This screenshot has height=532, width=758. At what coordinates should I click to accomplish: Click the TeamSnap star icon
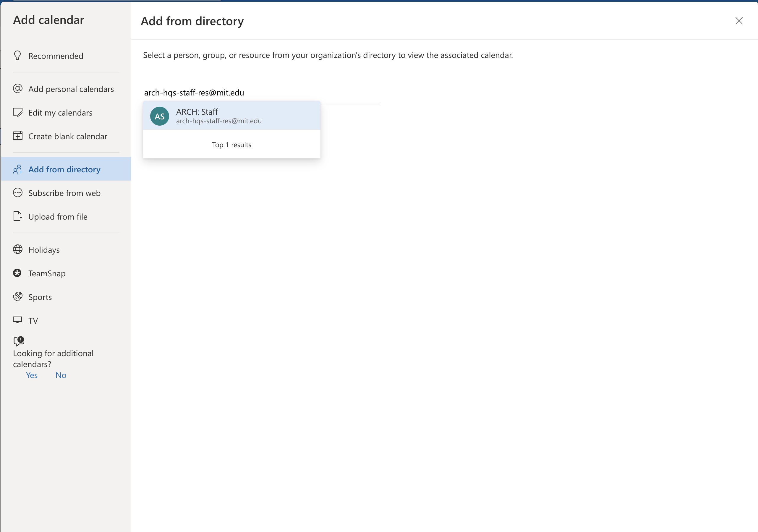click(17, 273)
